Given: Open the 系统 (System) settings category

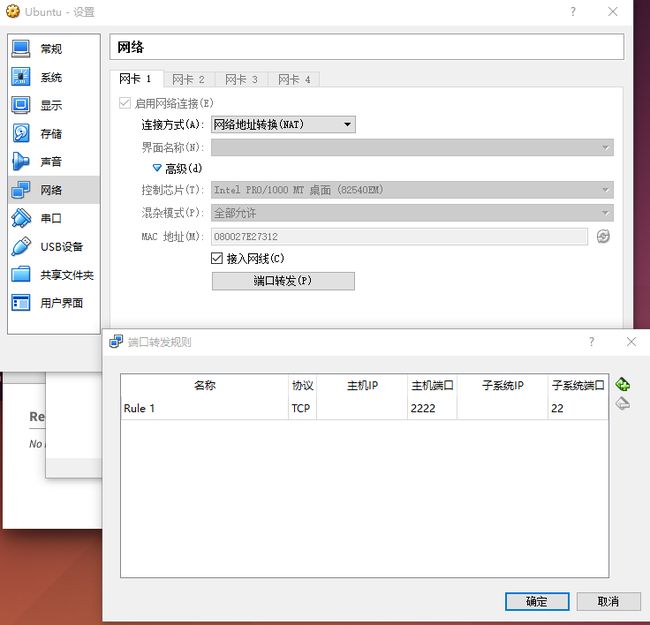Looking at the screenshot, I should (53, 77).
